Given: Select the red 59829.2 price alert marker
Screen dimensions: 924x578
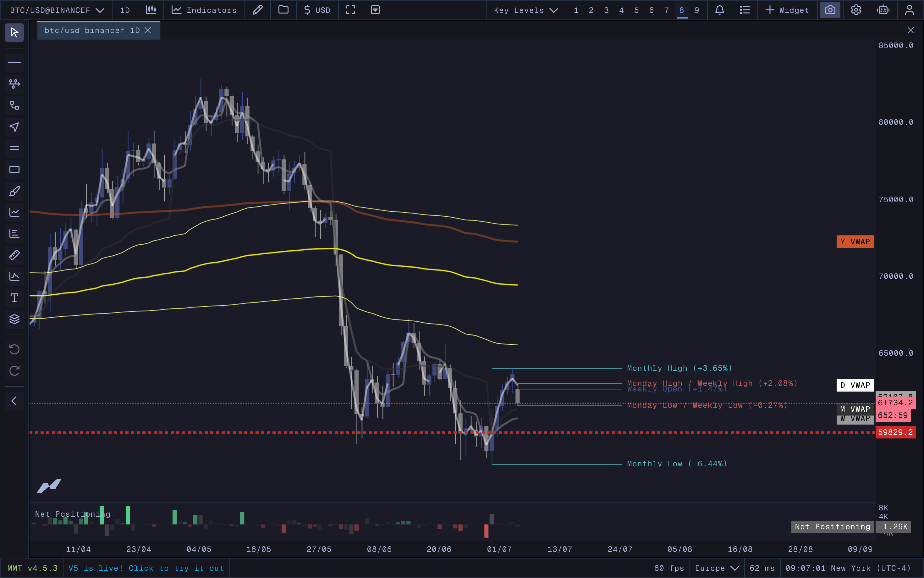Looking at the screenshot, I should coord(895,432).
